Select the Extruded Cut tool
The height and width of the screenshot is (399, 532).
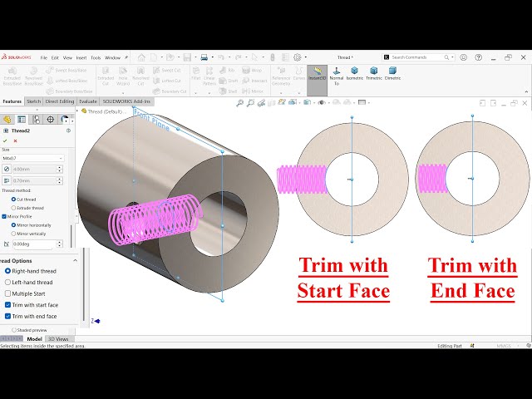pyautogui.click(x=106, y=76)
